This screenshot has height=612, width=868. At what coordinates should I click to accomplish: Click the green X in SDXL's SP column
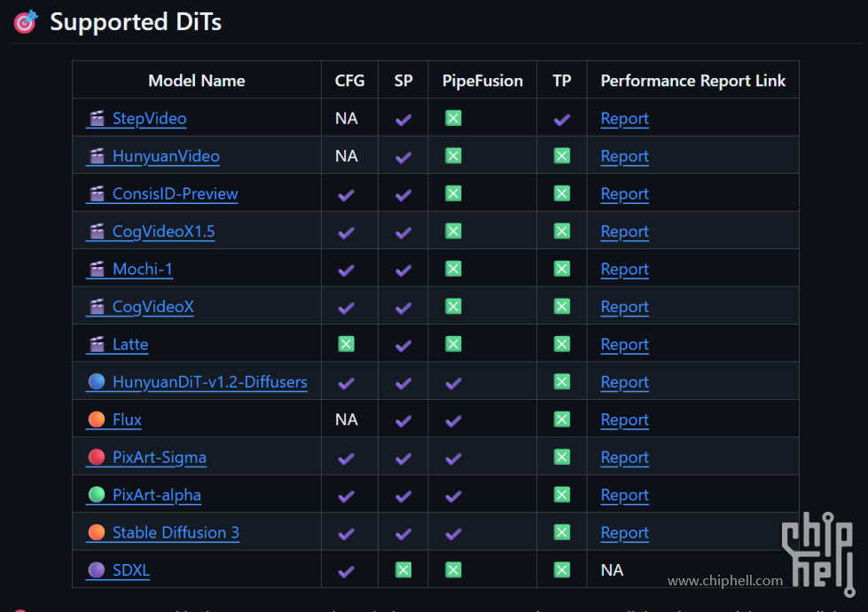coord(403,570)
